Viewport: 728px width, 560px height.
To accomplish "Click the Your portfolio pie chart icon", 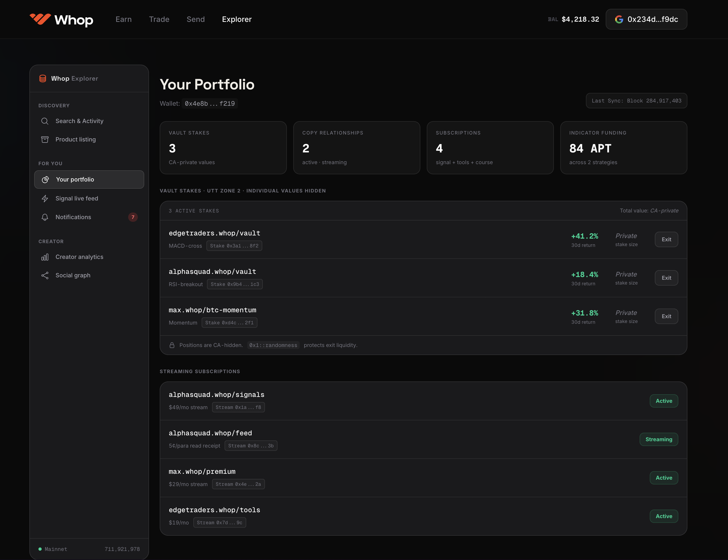I will tap(45, 180).
